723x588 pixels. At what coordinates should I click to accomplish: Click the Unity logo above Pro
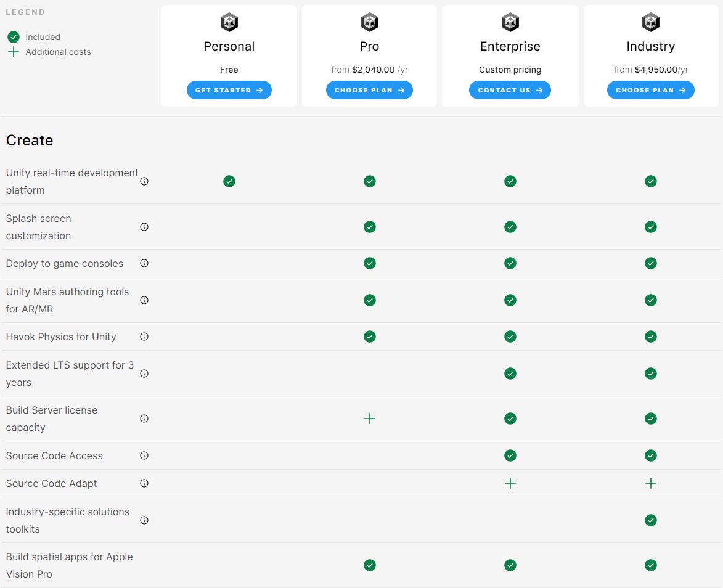click(x=369, y=22)
